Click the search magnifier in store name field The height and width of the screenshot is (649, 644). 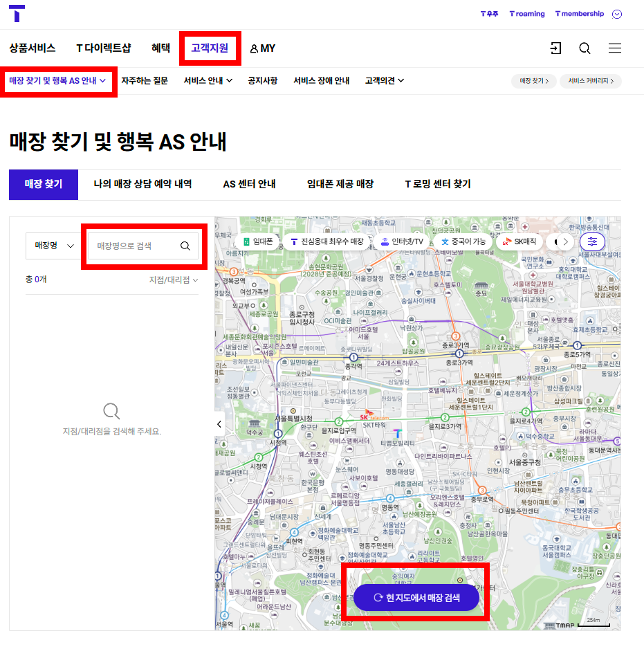185,246
